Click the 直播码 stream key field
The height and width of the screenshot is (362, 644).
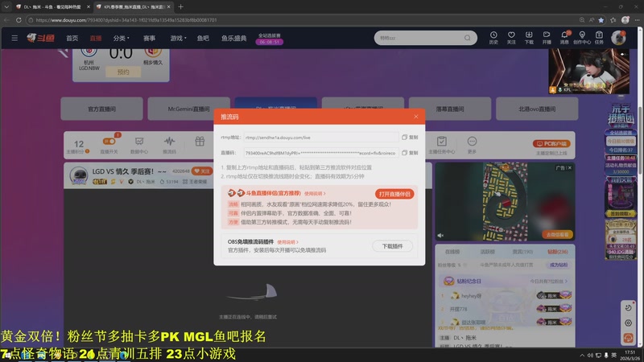point(320,153)
